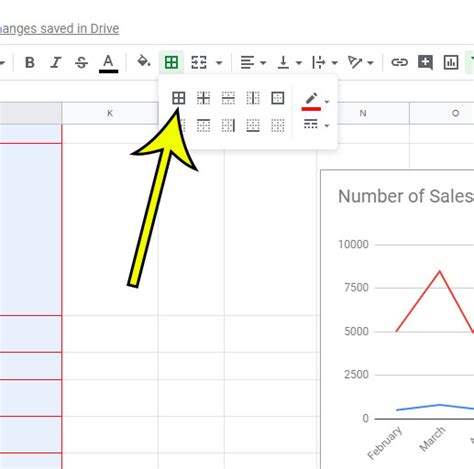Select column K header

(110, 113)
